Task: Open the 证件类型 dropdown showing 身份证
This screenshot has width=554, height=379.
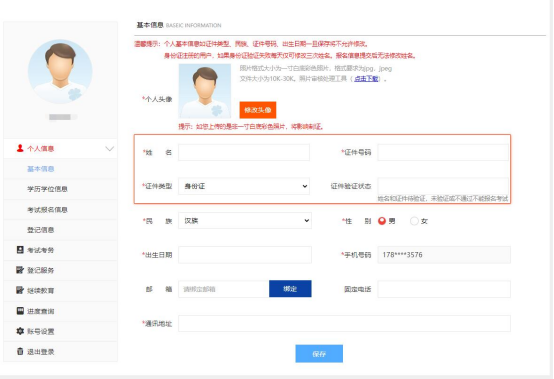Action: [x=244, y=186]
